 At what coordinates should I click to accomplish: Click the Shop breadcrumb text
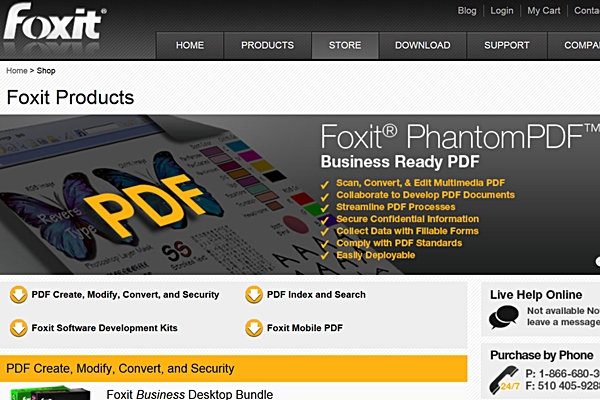pyautogui.click(x=46, y=71)
